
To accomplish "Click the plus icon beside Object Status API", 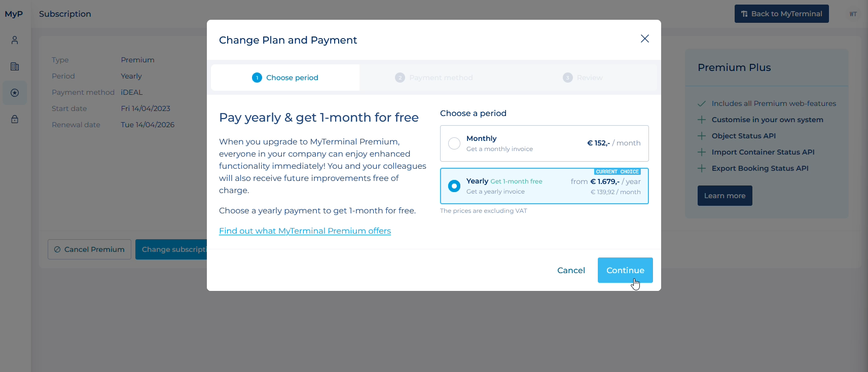I will coord(702,136).
